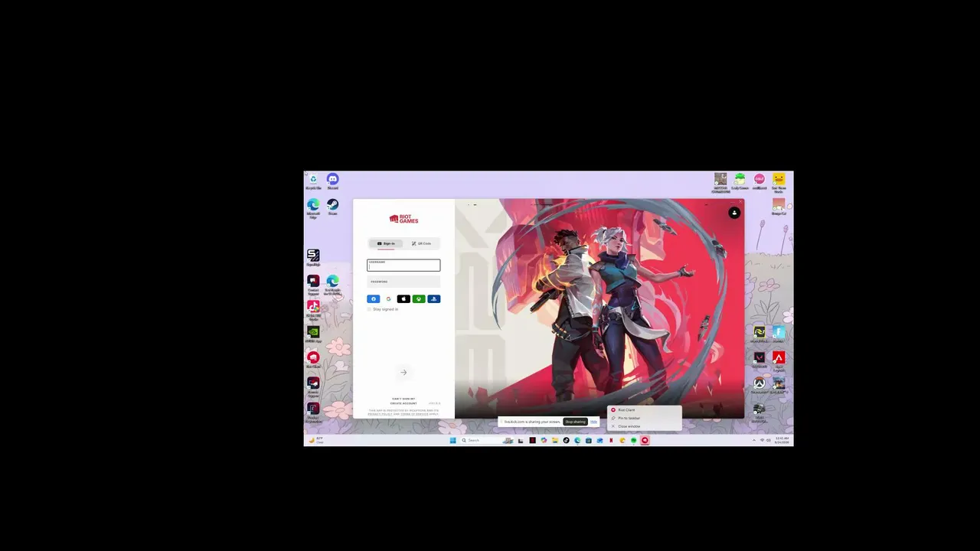Sign in with the Facebook icon
This screenshot has width=980, height=551.
(x=374, y=299)
